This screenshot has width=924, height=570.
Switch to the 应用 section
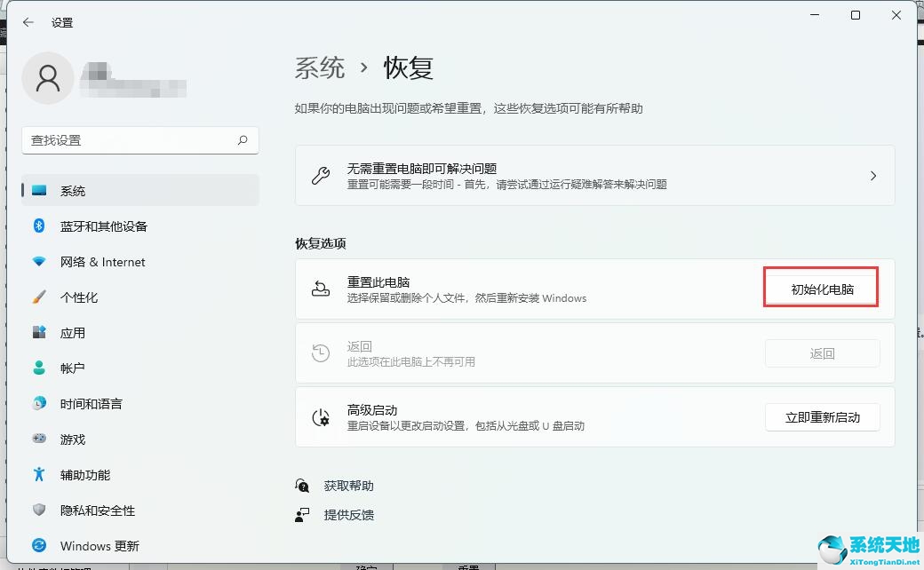73,332
